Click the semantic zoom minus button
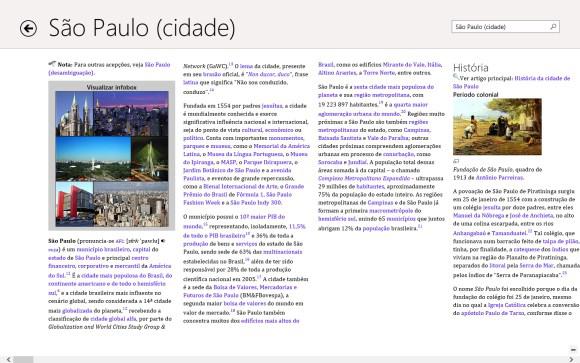The height and width of the screenshot is (363, 580). tap(573, 349)
